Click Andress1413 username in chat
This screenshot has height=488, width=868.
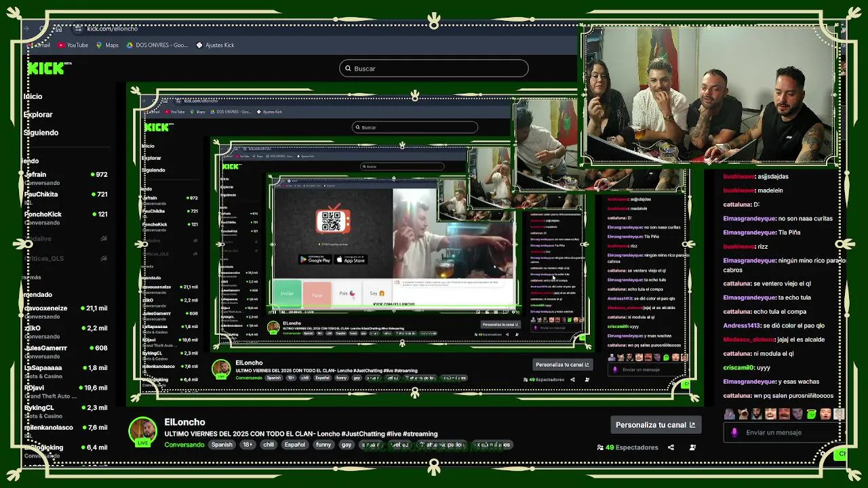pyautogui.click(x=742, y=325)
